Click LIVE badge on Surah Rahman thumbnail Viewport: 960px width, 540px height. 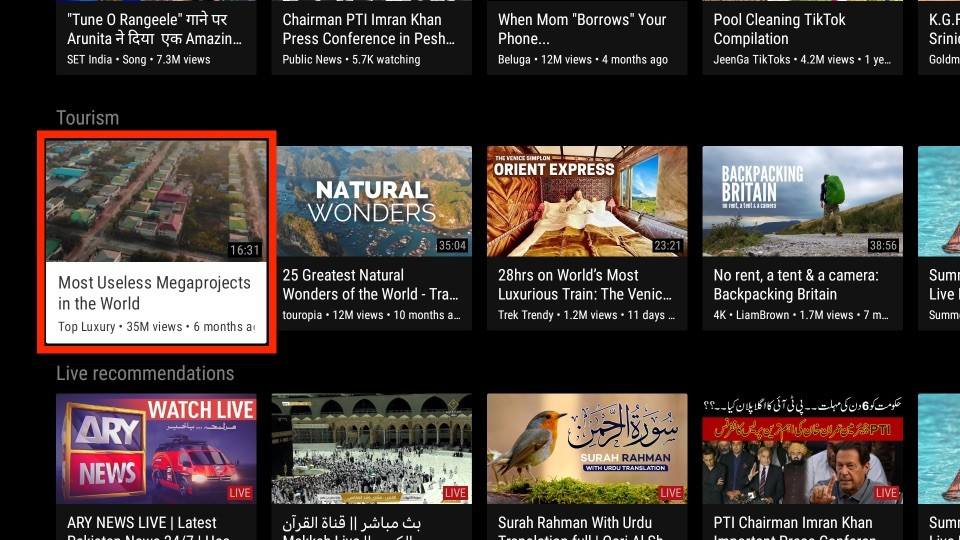point(671,493)
